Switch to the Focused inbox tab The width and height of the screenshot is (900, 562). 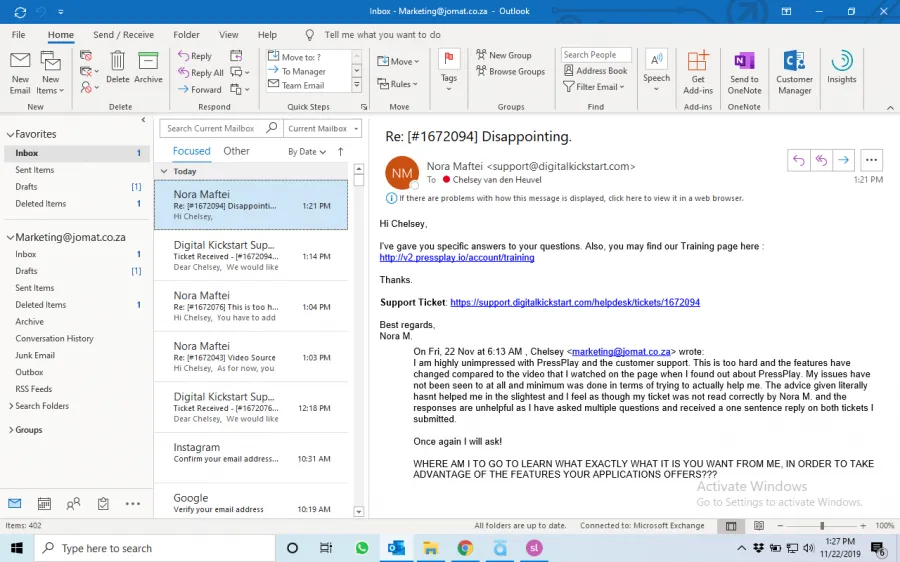192,151
